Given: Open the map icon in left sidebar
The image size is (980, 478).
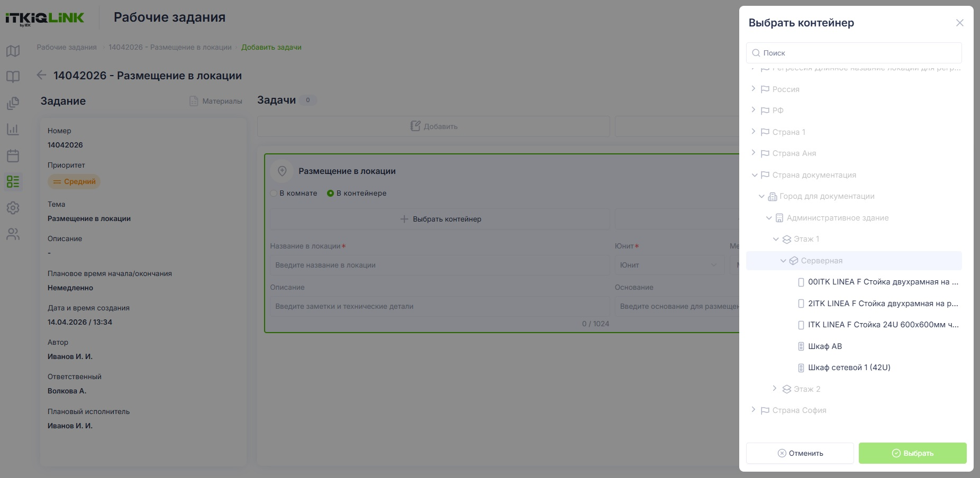Looking at the screenshot, I should click(x=13, y=51).
